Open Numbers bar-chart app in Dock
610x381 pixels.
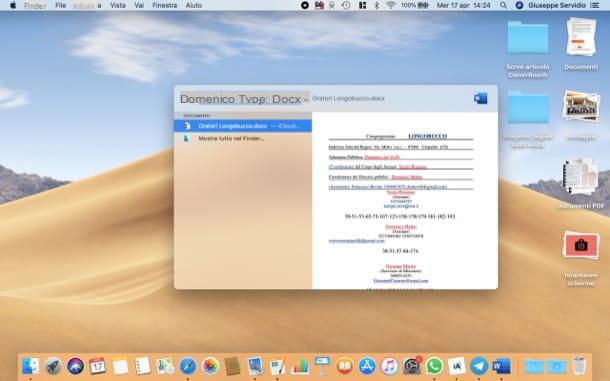(x=300, y=366)
